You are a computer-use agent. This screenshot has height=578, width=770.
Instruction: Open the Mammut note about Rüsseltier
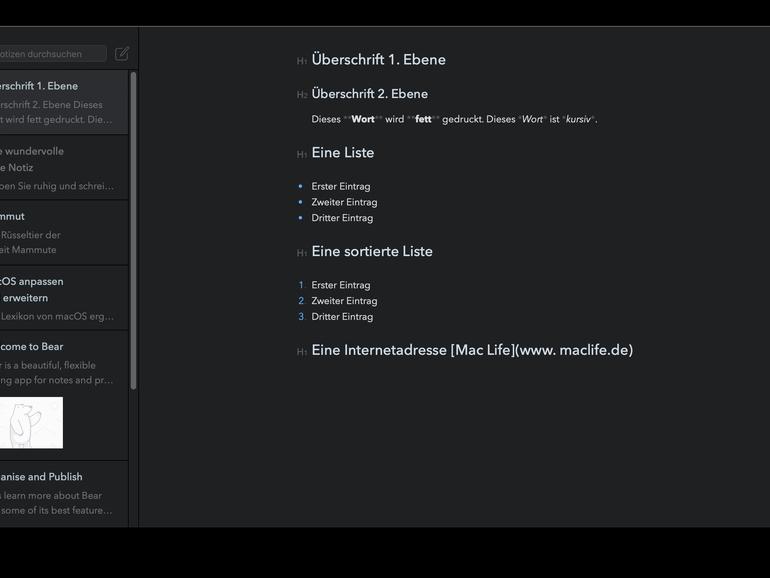pyautogui.click(x=62, y=233)
